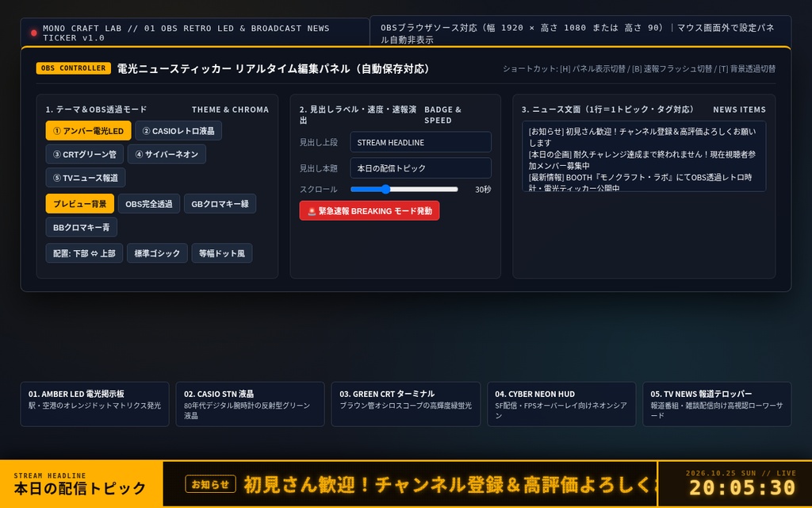Click the お知らせ tag in ticker
812x508 pixels.
tap(210, 484)
